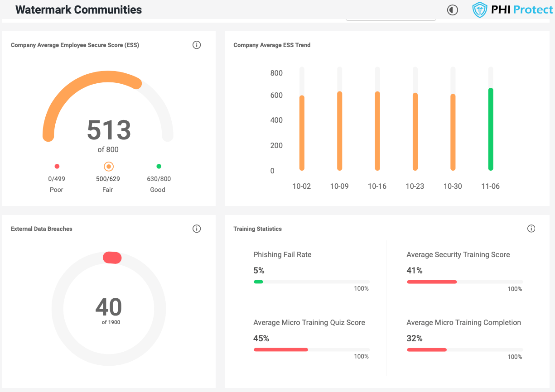Click the 32% completion value
The width and height of the screenshot is (555, 392).
(415, 338)
